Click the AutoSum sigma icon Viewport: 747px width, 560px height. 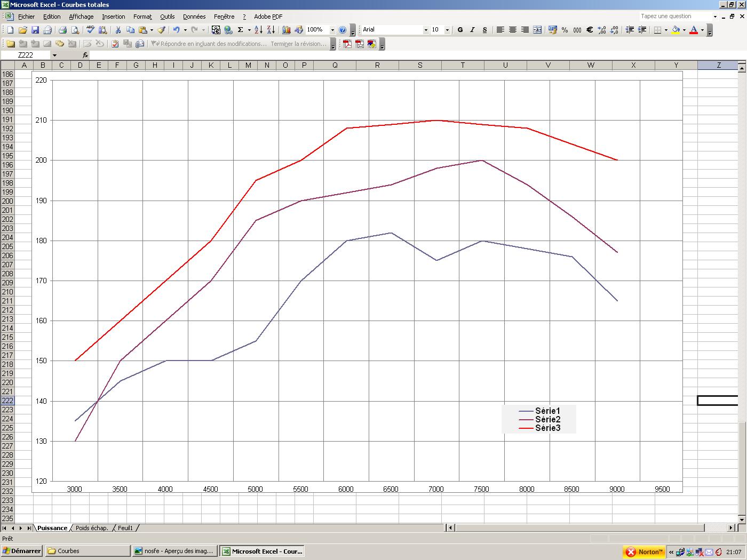pos(241,30)
